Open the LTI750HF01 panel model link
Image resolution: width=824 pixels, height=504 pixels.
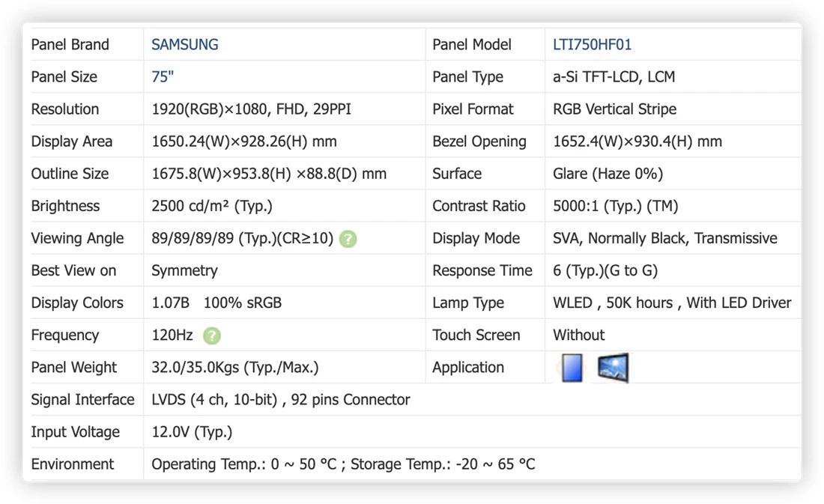tap(593, 45)
